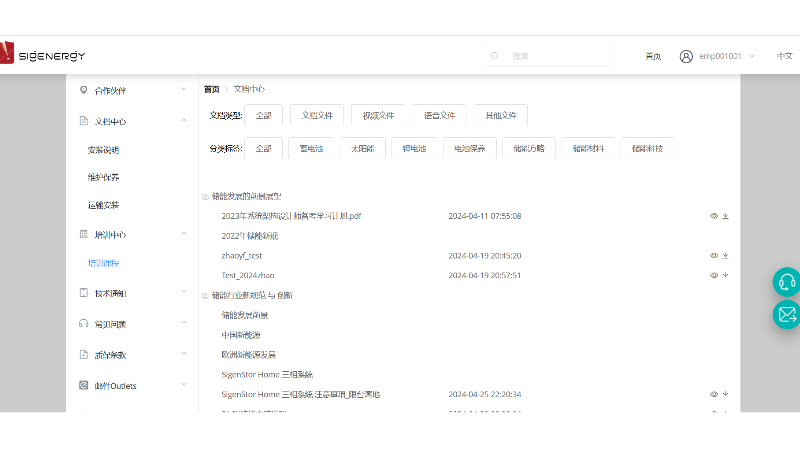Open 维护保养 under 文档中心
The height and width of the screenshot is (453, 800).
103,177
